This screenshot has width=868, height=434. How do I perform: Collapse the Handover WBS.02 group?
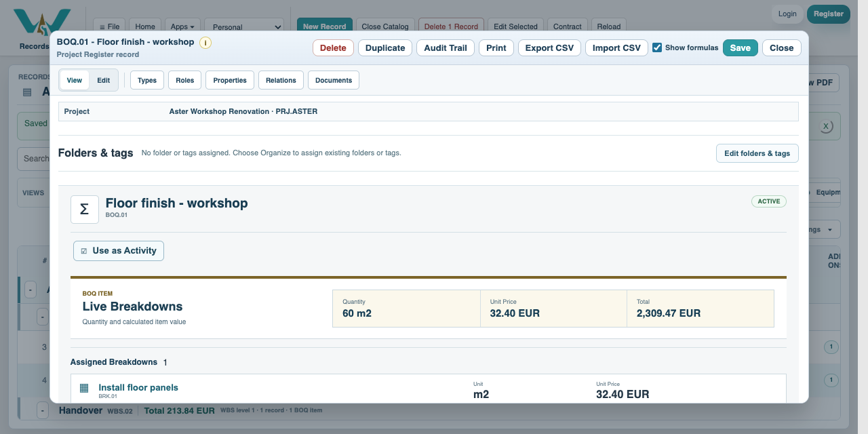[42, 410]
